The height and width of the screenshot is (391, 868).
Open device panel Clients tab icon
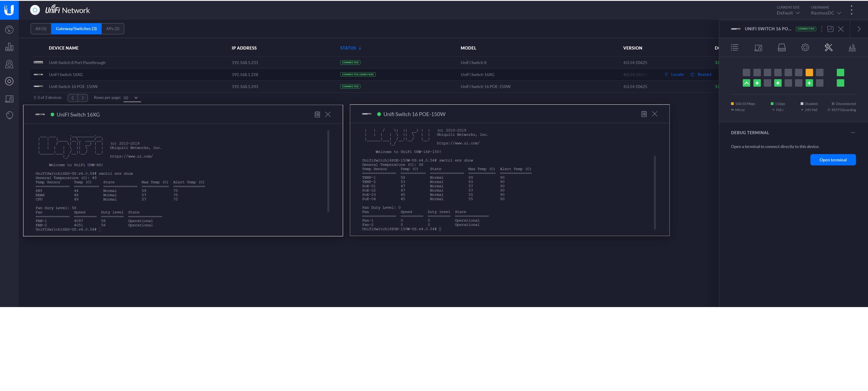[x=758, y=48]
